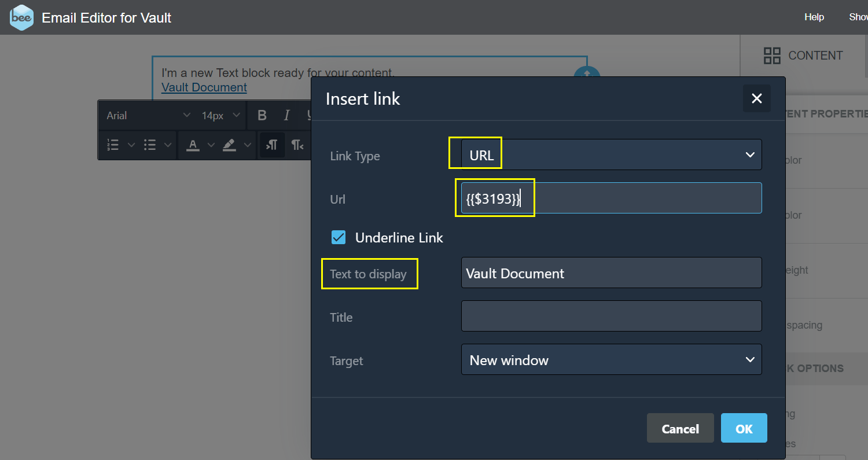Click the Text to display field
The width and height of the screenshot is (868, 460).
[x=611, y=273]
